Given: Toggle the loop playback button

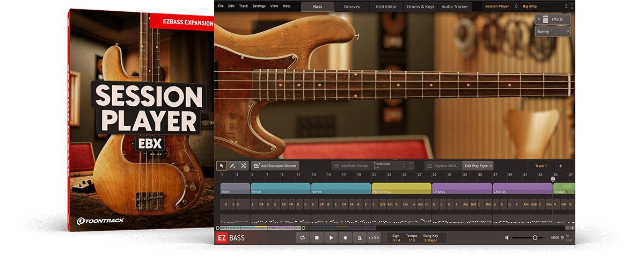Looking at the screenshot, I should [x=303, y=237].
